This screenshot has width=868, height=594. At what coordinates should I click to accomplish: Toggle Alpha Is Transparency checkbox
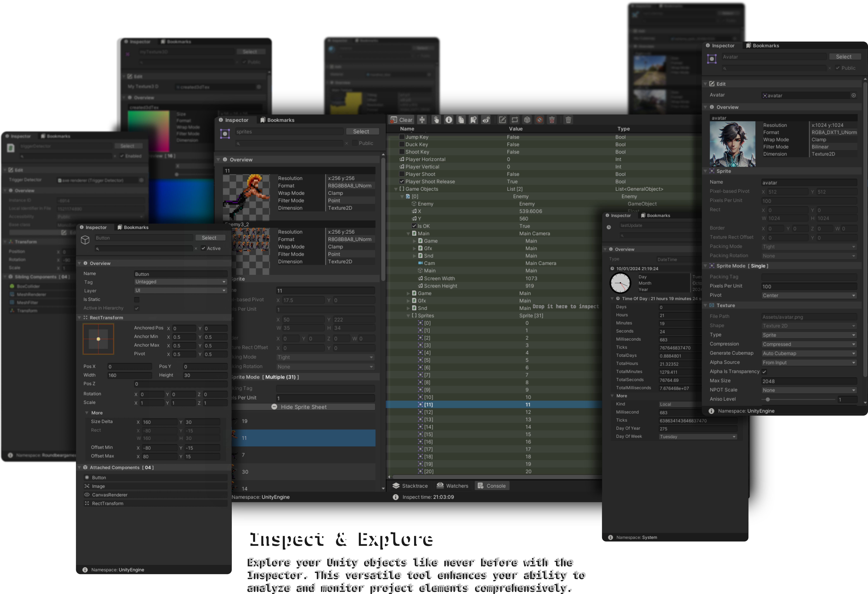pos(764,372)
